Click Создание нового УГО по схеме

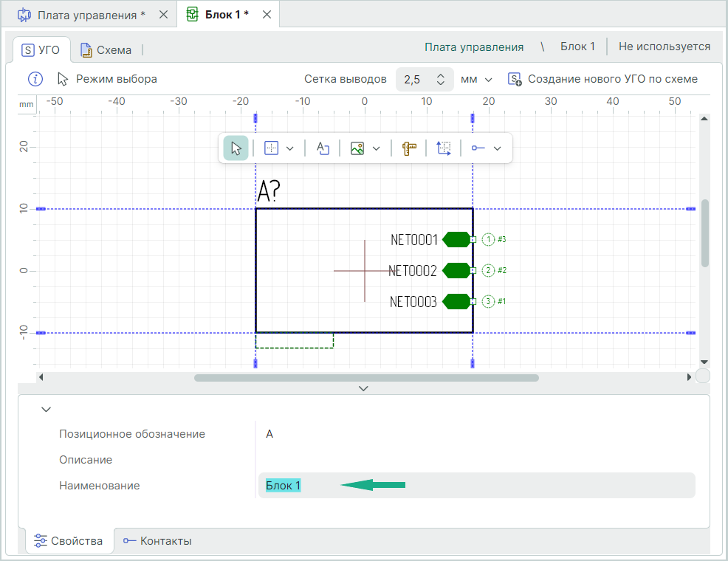click(602, 79)
